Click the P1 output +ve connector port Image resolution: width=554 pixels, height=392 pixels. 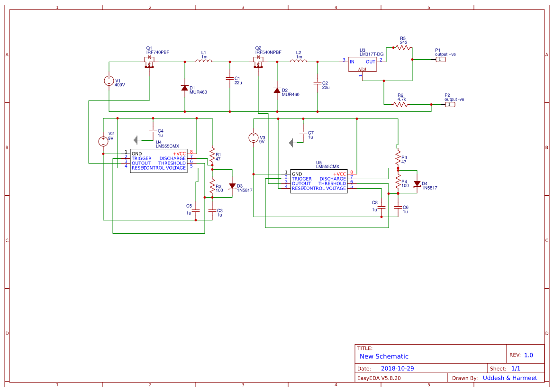[x=440, y=59]
